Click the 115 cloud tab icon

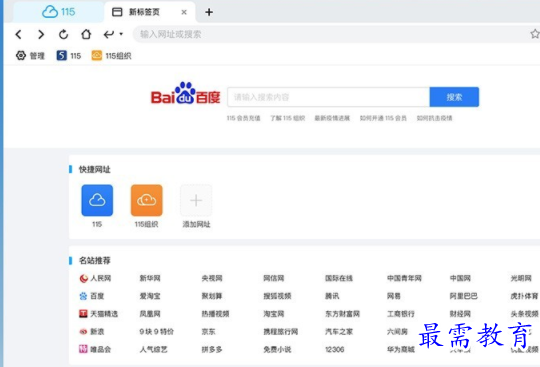pos(50,12)
